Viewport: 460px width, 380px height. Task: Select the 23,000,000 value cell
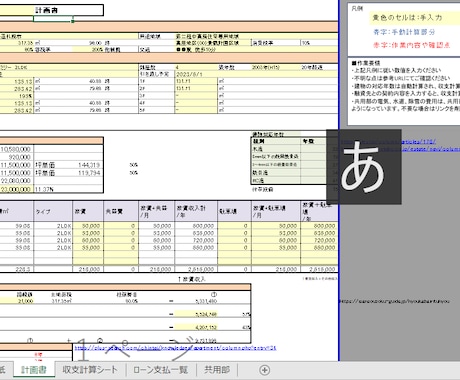(x=16, y=189)
